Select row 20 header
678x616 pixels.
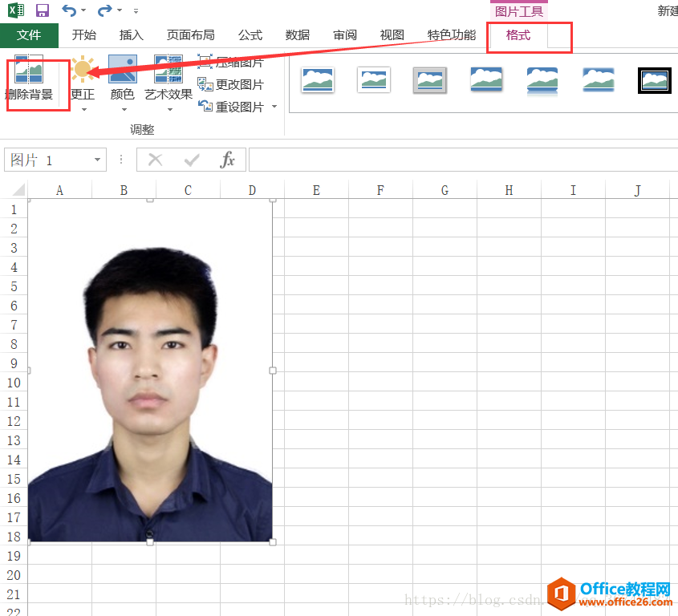(14, 575)
